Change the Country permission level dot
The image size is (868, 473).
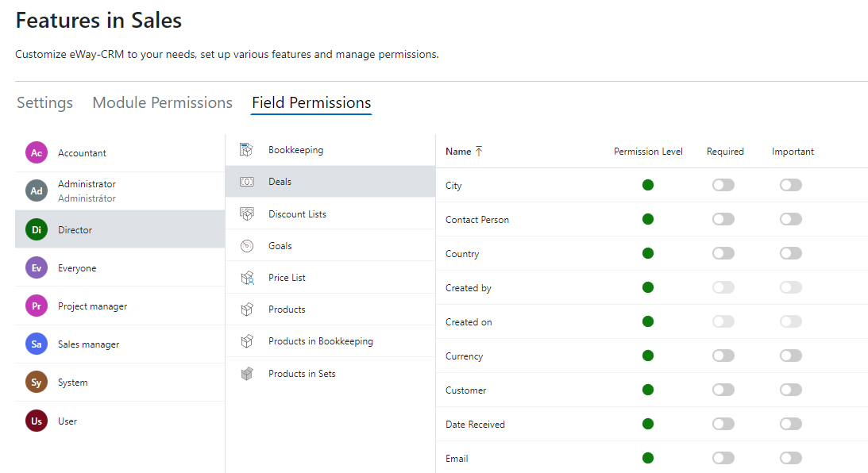(x=648, y=253)
